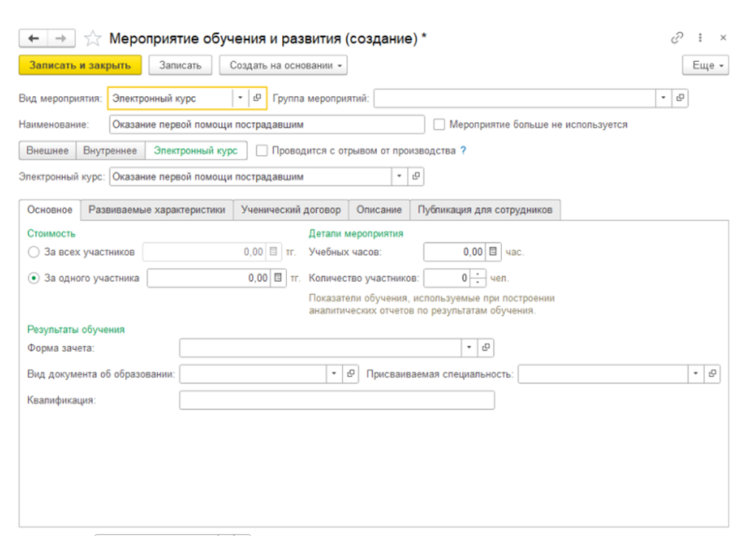Open Создать на основании dropdown menu
Screen dimensions: 756x536
[283, 65]
